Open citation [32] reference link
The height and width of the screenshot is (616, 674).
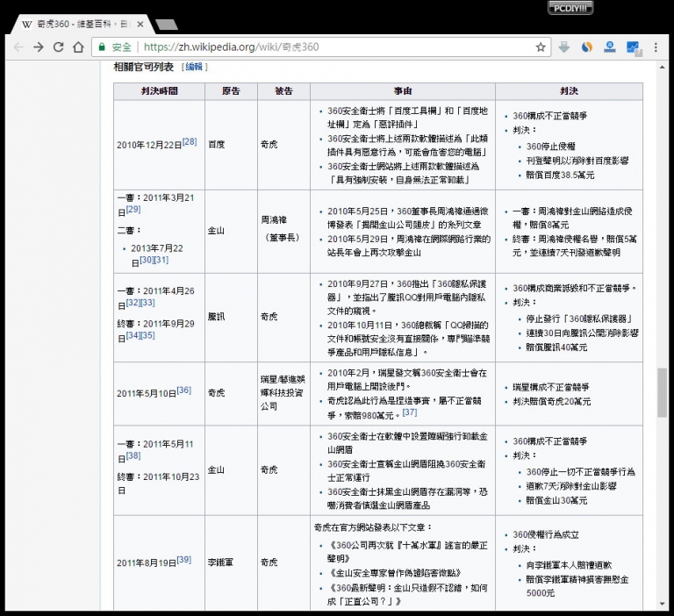tap(133, 303)
